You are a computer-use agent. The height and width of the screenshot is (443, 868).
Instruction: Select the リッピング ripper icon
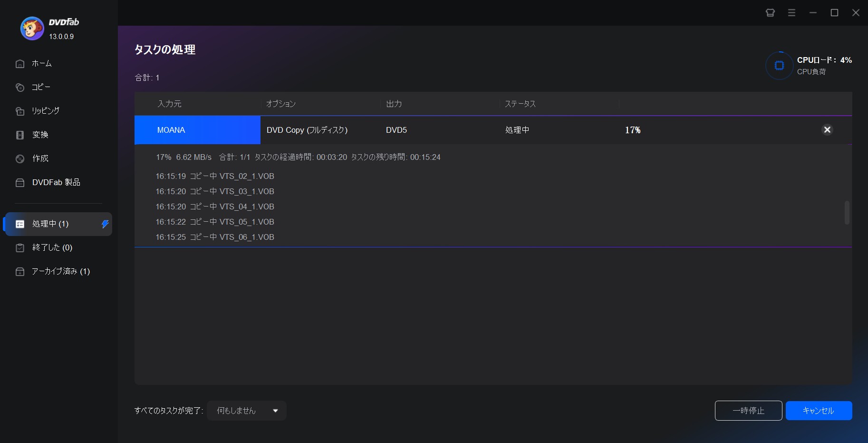pyautogui.click(x=20, y=111)
